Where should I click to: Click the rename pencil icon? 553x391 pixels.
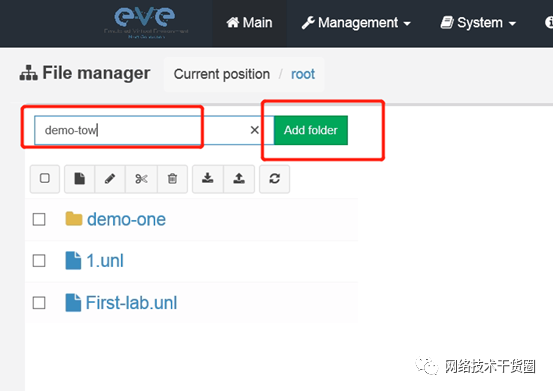(110, 179)
